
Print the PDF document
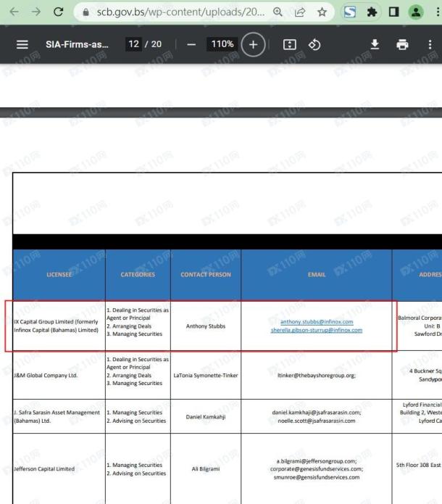click(x=402, y=44)
